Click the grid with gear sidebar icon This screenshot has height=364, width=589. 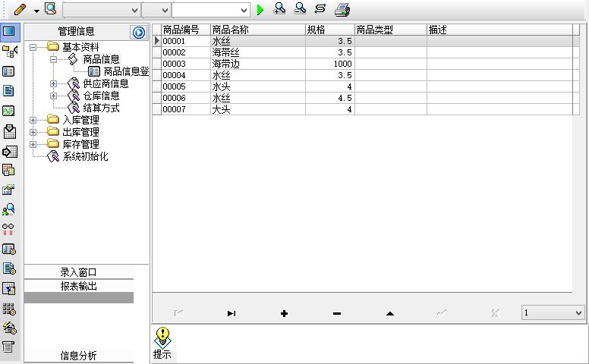[9, 309]
